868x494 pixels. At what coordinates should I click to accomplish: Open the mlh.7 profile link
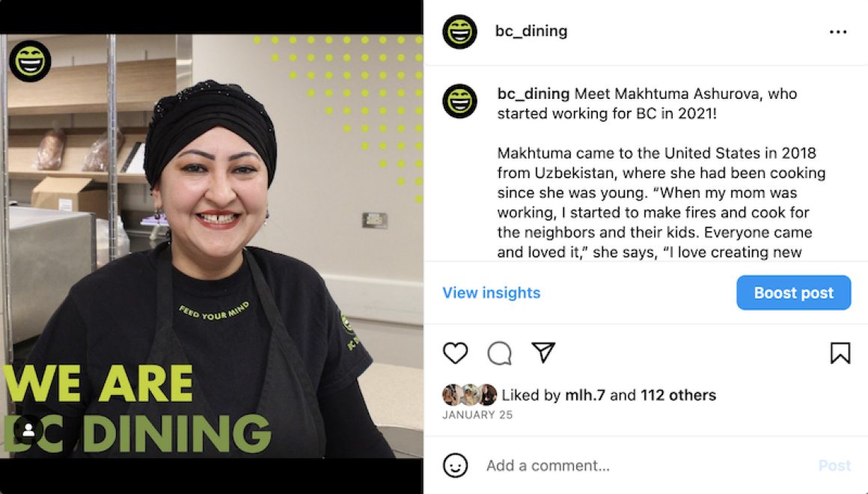click(x=585, y=395)
